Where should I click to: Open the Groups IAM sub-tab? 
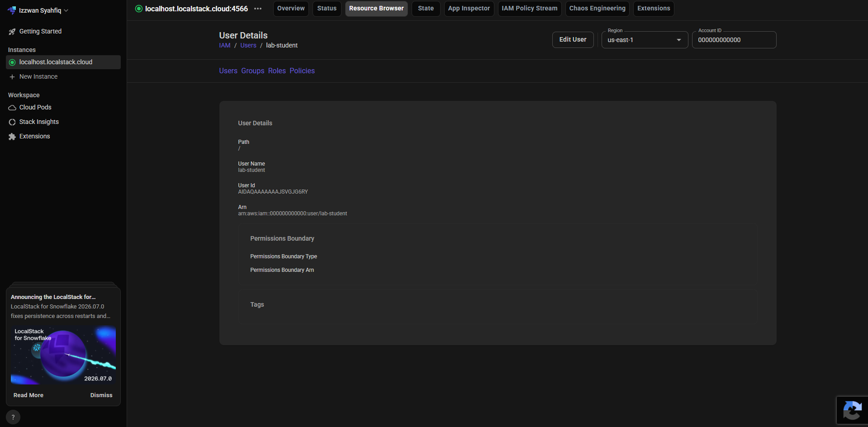tap(253, 71)
